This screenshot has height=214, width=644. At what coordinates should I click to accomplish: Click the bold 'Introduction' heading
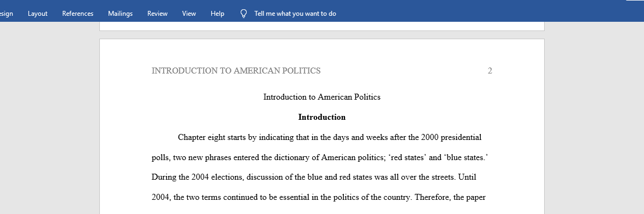click(322, 117)
